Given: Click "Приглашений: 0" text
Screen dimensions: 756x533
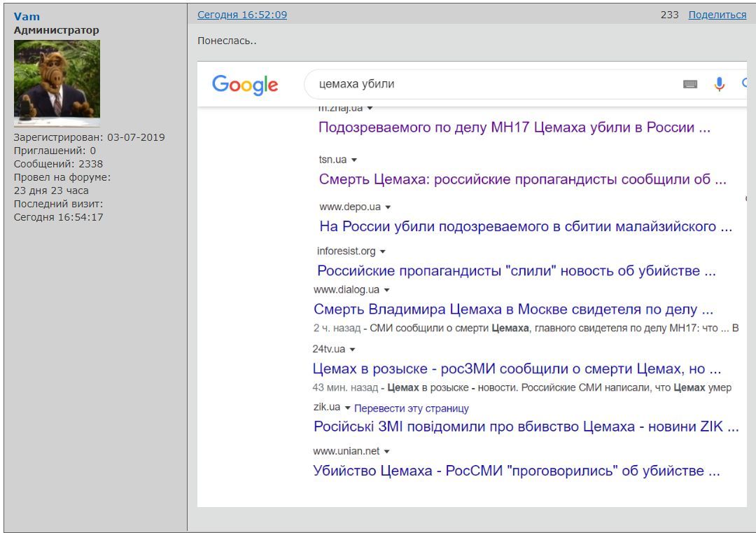Looking at the screenshot, I should [55, 151].
